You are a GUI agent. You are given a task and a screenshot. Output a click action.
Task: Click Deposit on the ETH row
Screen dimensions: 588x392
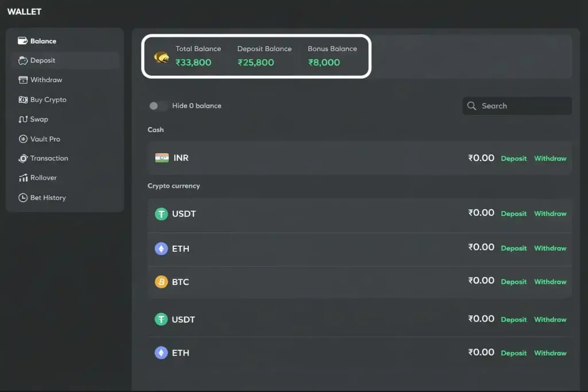coord(513,248)
